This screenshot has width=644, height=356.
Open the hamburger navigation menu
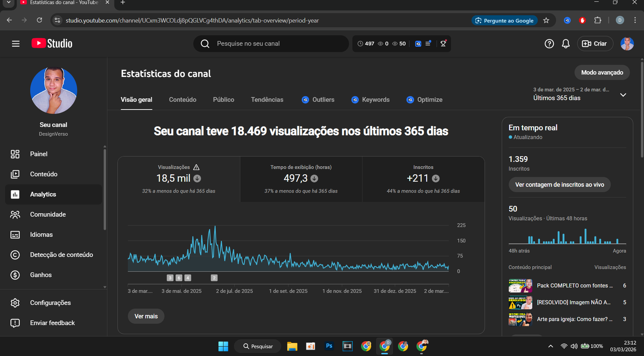(x=16, y=43)
